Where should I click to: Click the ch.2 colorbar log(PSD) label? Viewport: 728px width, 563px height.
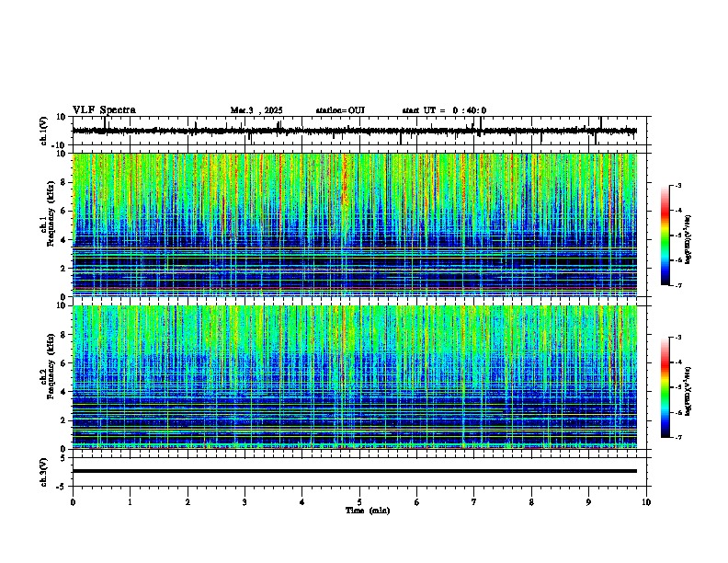pyautogui.click(x=688, y=392)
